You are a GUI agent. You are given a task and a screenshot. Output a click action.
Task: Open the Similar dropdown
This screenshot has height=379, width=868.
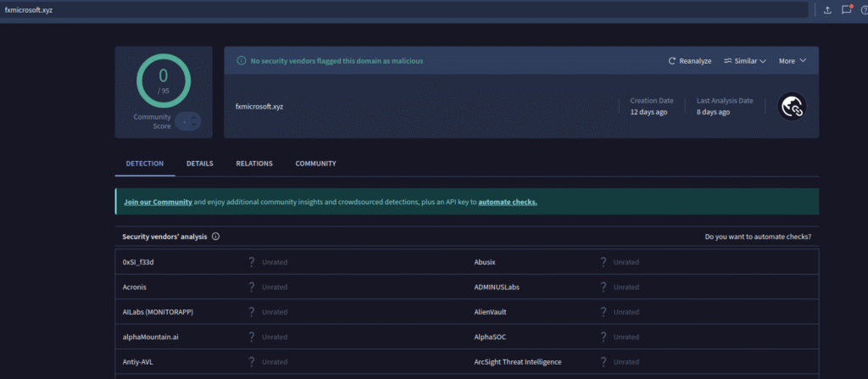coord(744,61)
